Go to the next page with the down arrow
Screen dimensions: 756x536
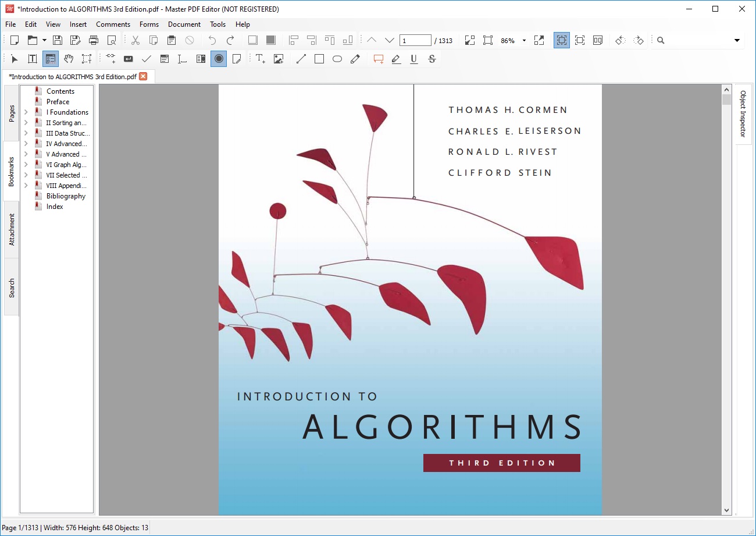click(390, 40)
